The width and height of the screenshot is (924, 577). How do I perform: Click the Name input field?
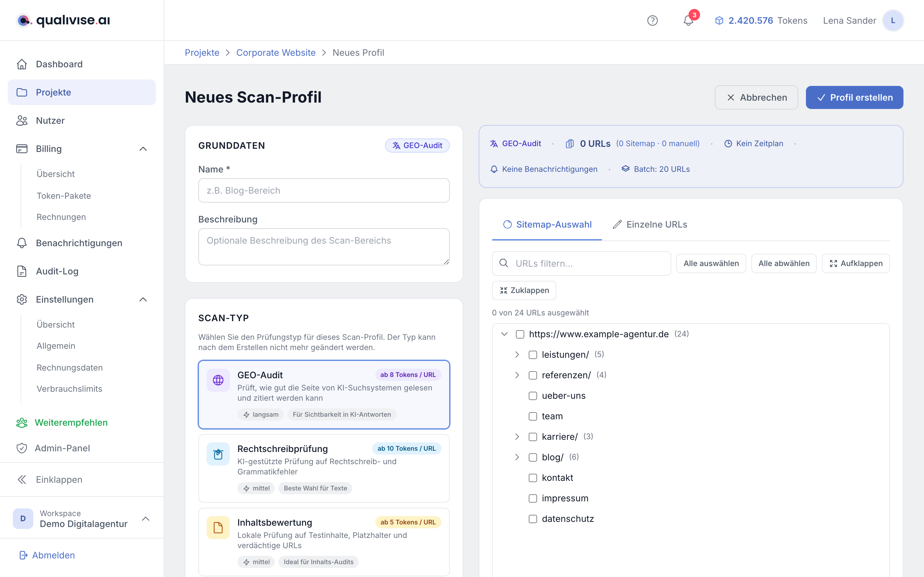point(324,190)
